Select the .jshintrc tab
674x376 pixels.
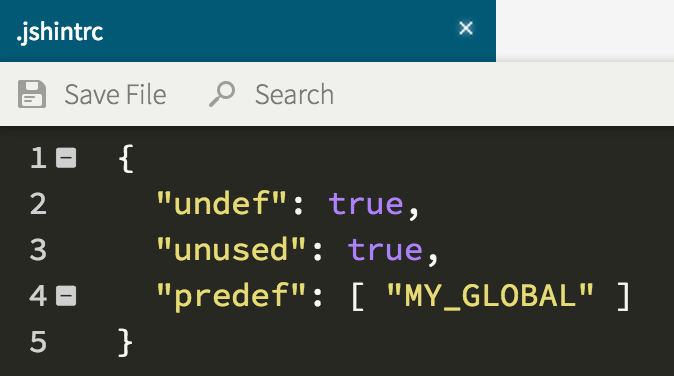point(248,31)
